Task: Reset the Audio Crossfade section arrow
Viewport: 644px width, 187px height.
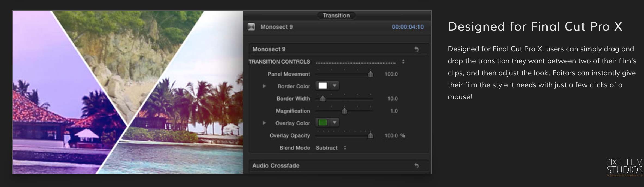Action: (416, 165)
